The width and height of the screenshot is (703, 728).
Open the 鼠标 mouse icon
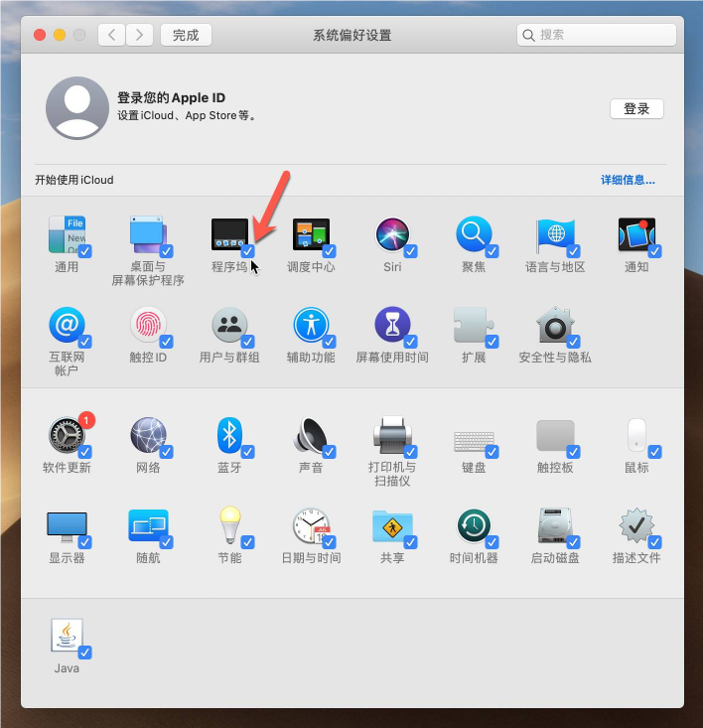636,435
